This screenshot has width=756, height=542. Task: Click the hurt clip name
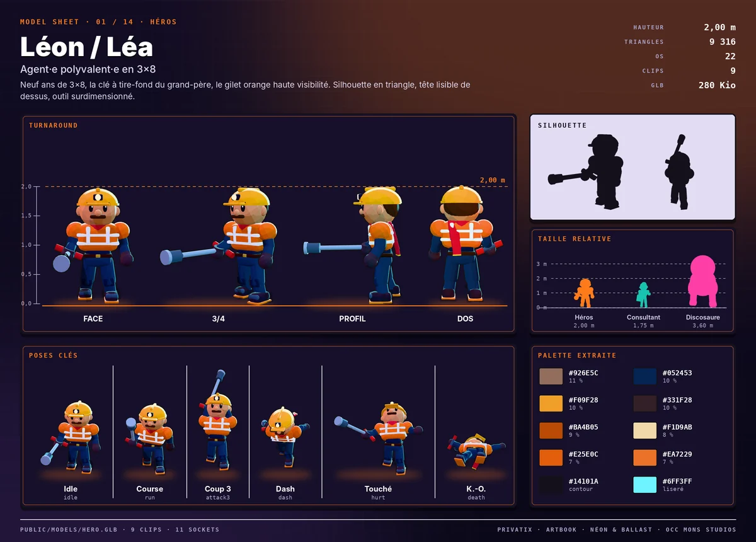point(378,498)
